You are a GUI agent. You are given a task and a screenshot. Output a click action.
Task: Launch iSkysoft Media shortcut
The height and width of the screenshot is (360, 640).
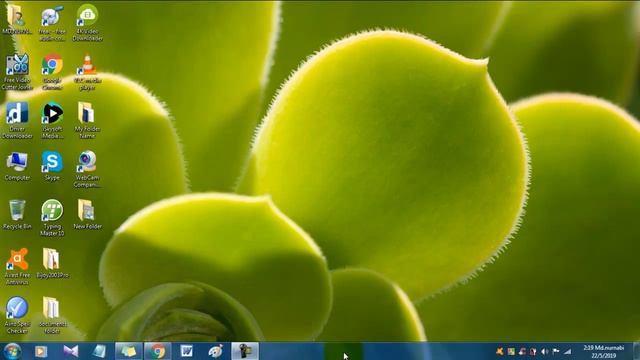point(52,120)
